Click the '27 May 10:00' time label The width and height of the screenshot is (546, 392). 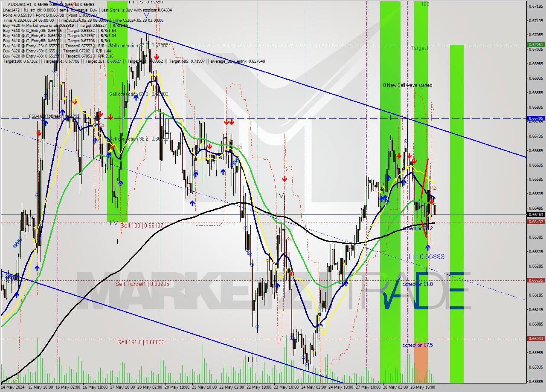coord(368,387)
